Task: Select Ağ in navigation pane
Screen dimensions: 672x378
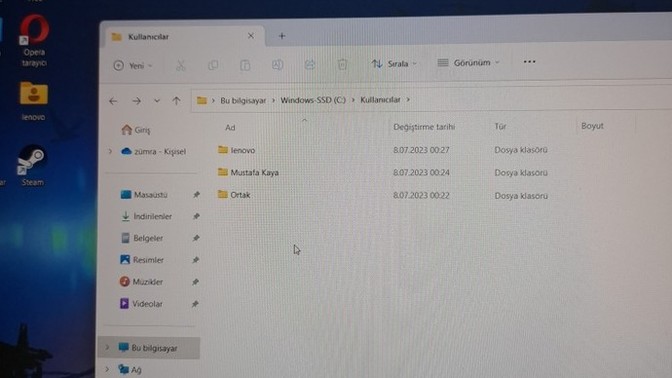Action: (x=130, y=369)
